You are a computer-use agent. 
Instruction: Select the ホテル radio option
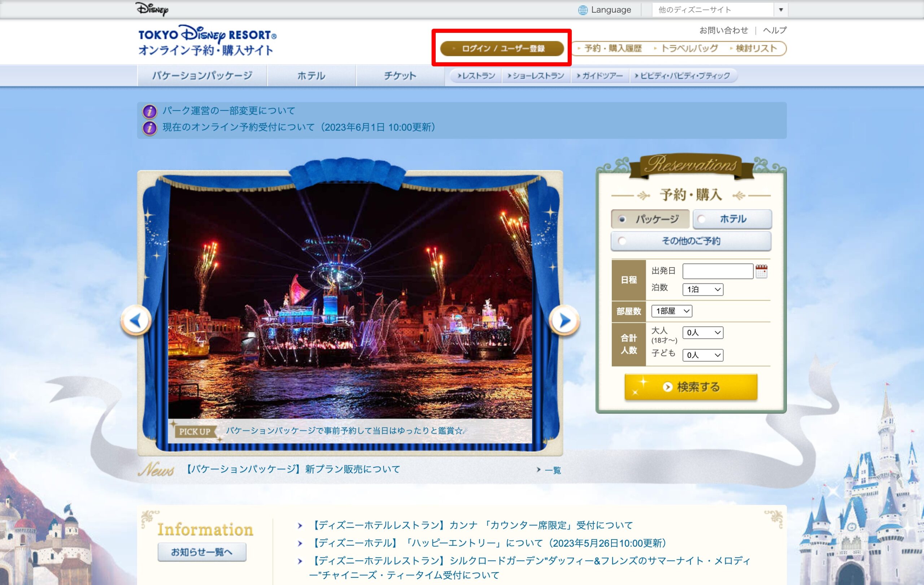[x=732, y=219]
